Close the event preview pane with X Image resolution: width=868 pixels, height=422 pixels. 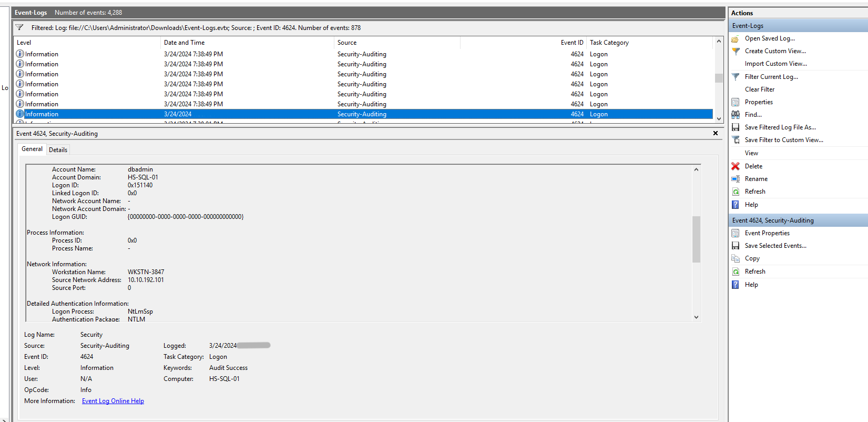pyautogui.click(x=716, y=133)
